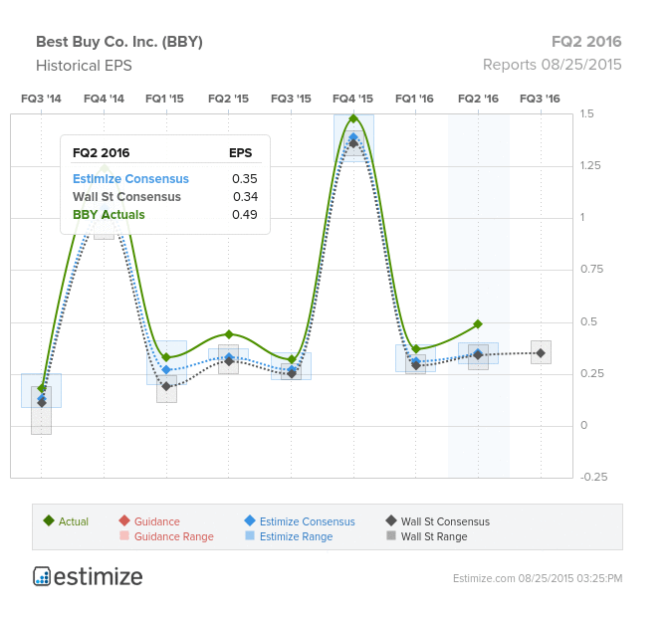The image size is (672, 617).
Task: Click the Actual legend label text
Action: (x=74, y=521)
